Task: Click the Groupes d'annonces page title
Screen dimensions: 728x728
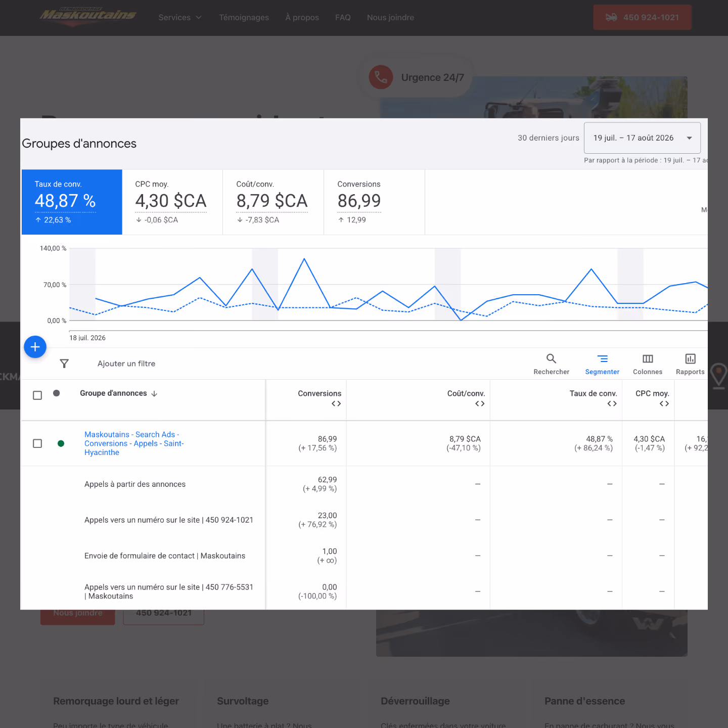Action: pyautogui.click(x=79, y=144)
